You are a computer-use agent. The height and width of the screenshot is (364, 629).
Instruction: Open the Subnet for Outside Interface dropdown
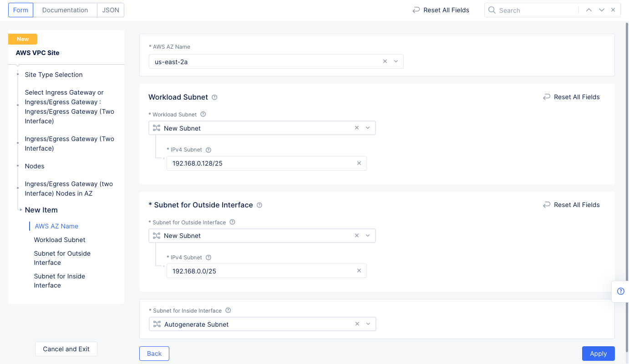[368, 236]
